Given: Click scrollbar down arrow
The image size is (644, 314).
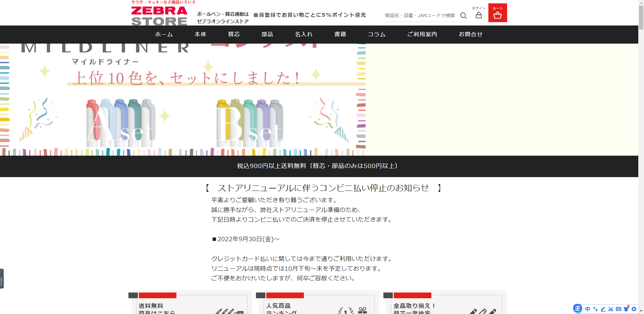Looking at the screenshot, I should [641, 311].
